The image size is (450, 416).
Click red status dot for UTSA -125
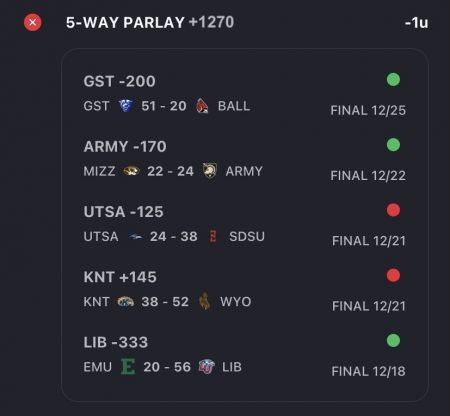[393, 210]
